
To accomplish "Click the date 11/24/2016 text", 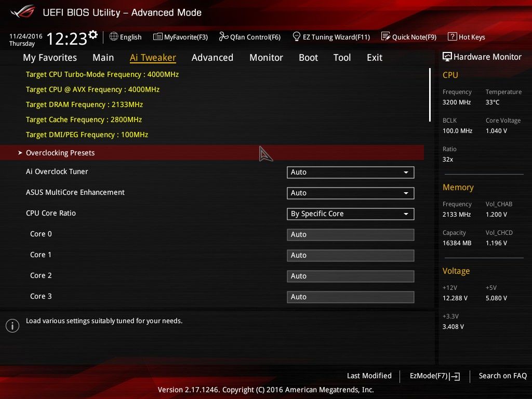I will [26, 36].
